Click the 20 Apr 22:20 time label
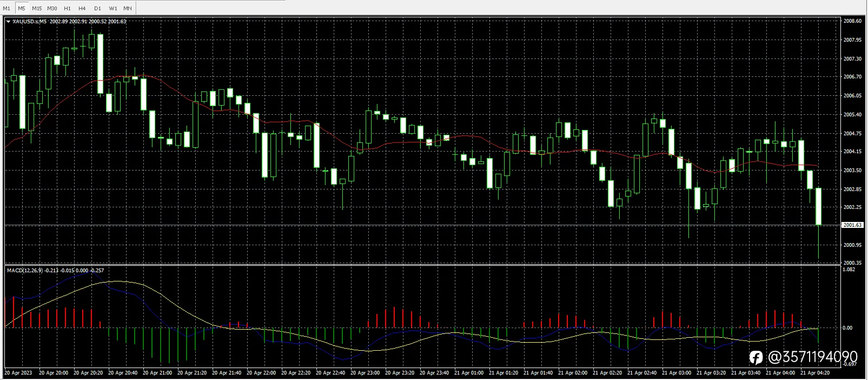This screenshot has width=868, height=380. click(x=296, y=373)
